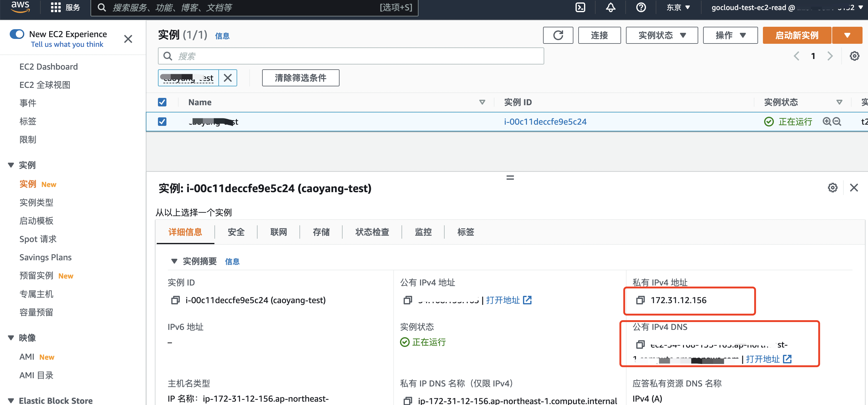The height and width of the screenshot is (405, 868).
Task: Close the instance details panel
Action: [854, 188]
